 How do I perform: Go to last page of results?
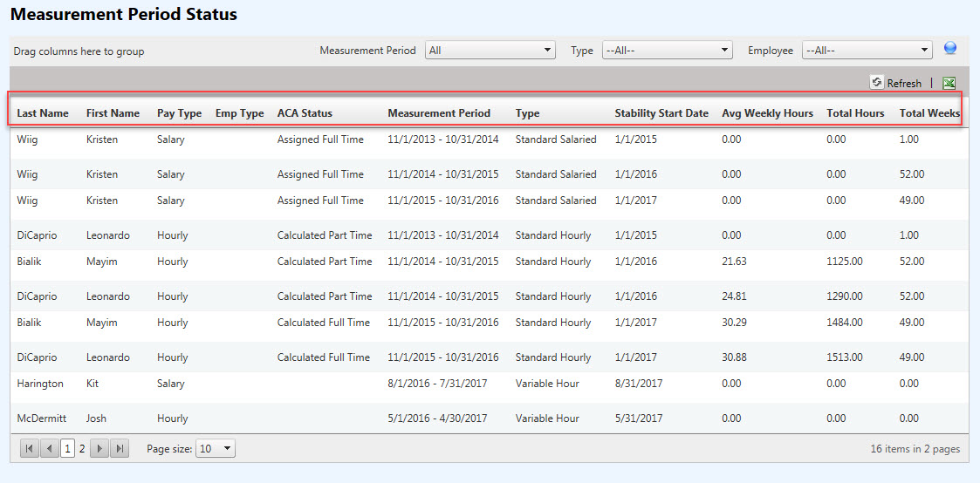click(120, 448)
